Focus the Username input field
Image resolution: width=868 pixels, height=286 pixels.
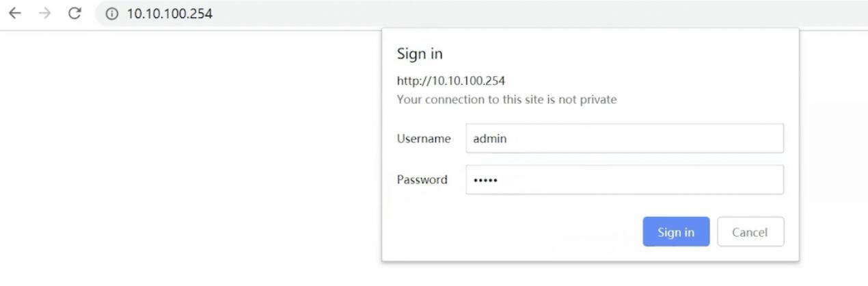624,138
